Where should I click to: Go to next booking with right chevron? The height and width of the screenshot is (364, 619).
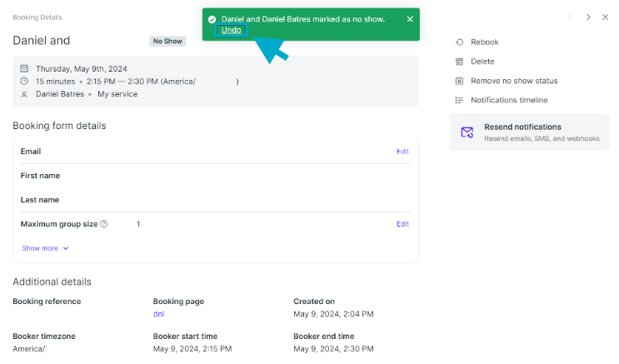point(588,17)
